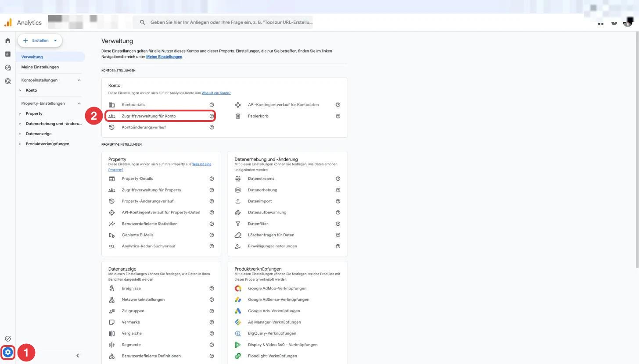Open the Advertising target icon
Screen dimensions: 639x364
[7, 81]
